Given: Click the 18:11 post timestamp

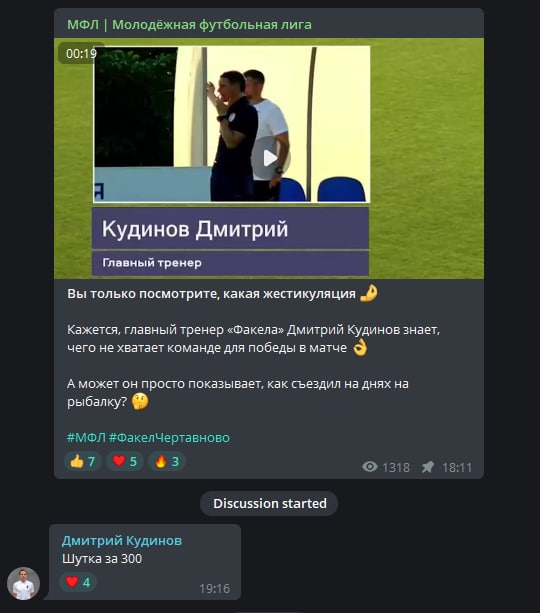Looking at the screenshot, I should 457,467.
